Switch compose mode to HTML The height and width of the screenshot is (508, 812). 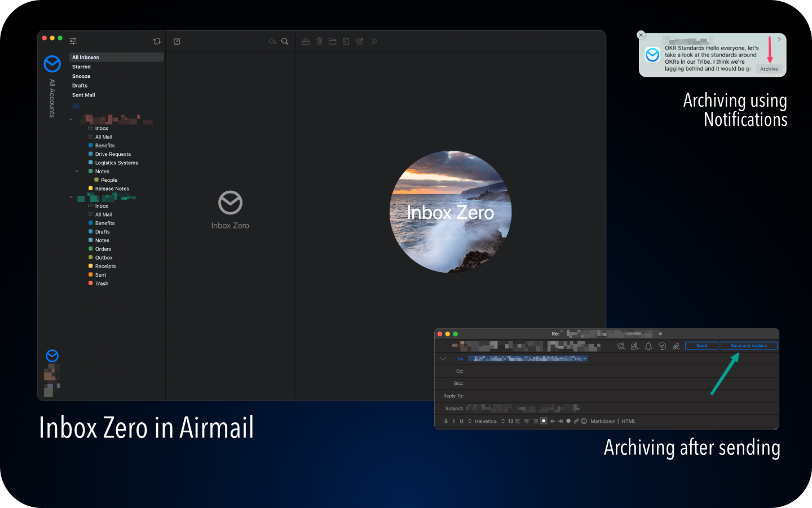629,421
